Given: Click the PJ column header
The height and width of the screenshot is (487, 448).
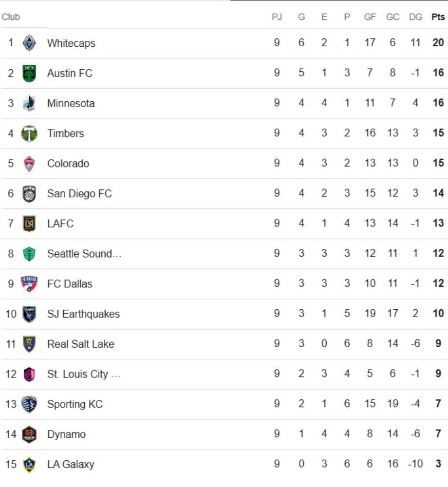Looking at the screenshot, I should coord(277,17).
